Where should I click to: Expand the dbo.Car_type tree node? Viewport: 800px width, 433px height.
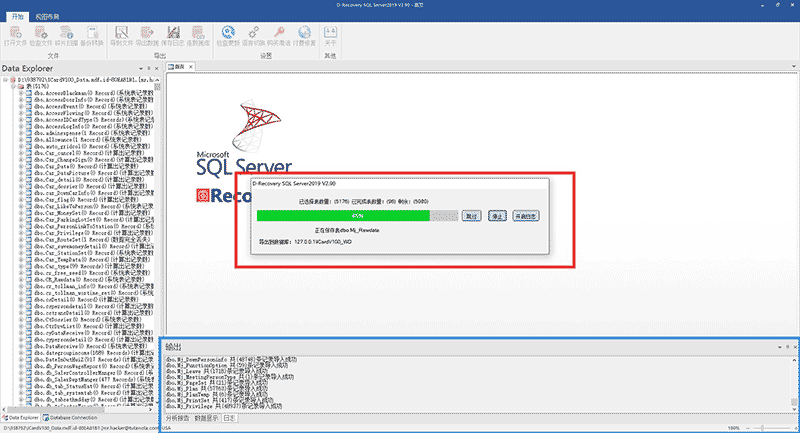pos(21,266)
